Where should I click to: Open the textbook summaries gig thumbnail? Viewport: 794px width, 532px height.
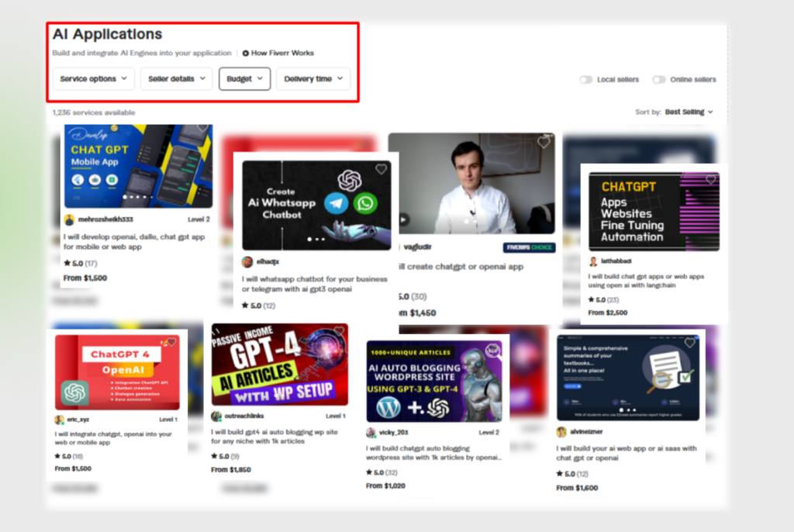[x=628, y=378]
